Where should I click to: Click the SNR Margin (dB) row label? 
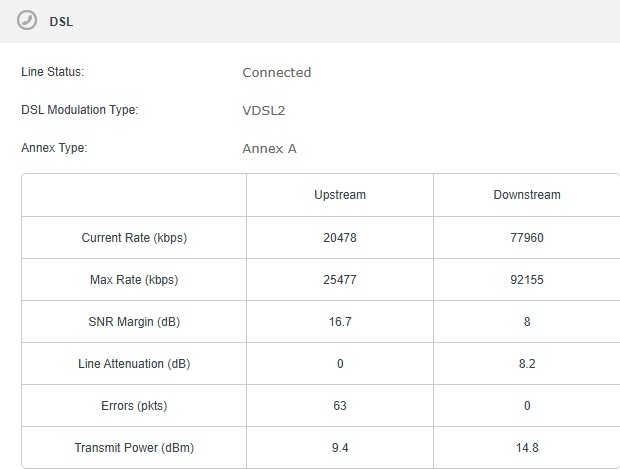pos(134,322)
